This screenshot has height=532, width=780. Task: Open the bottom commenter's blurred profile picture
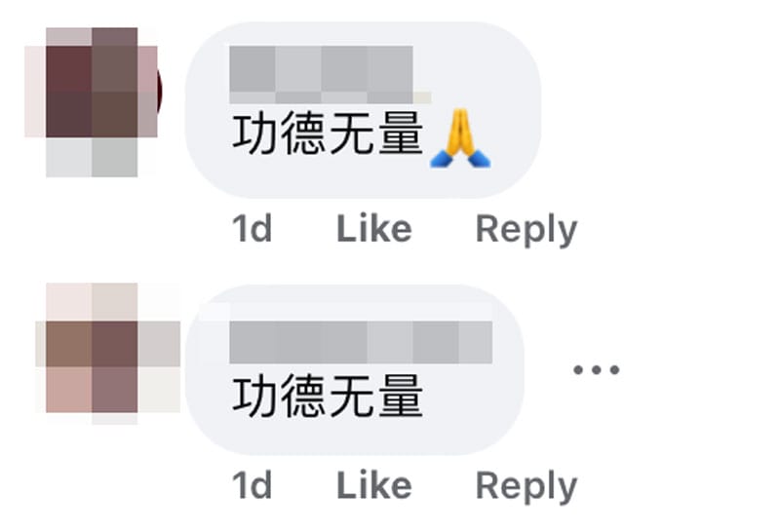[x=107, y=354]
